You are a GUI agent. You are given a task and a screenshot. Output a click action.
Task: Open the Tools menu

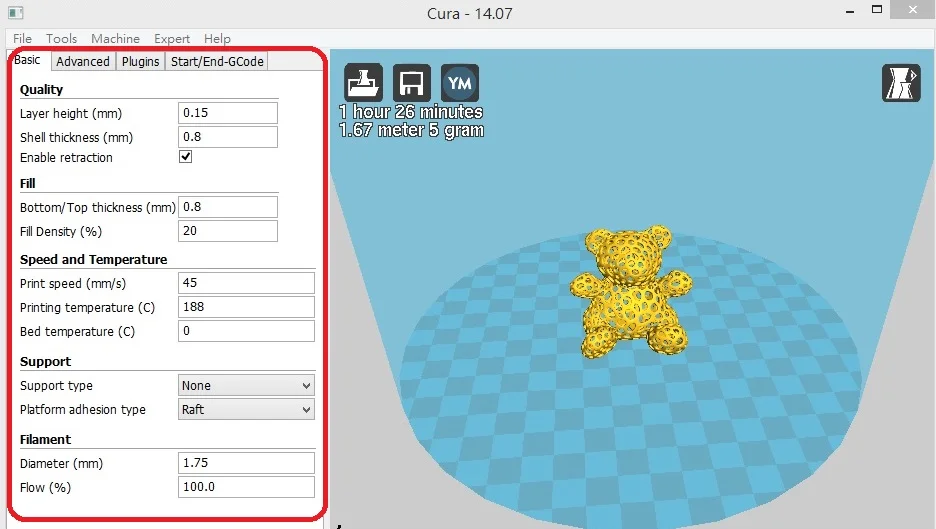click(61, 39)
